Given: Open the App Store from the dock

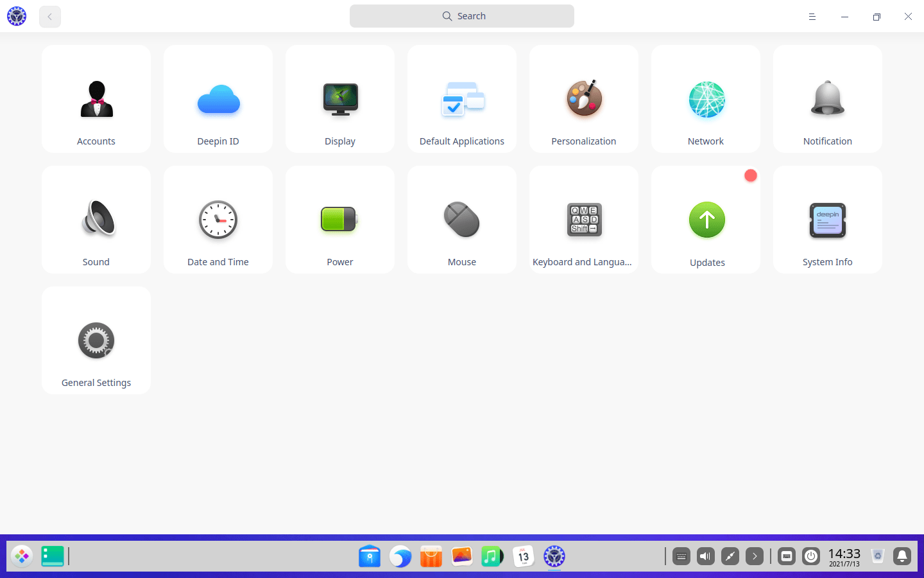Looking at the screenshot, I should [x=431, y=556].
